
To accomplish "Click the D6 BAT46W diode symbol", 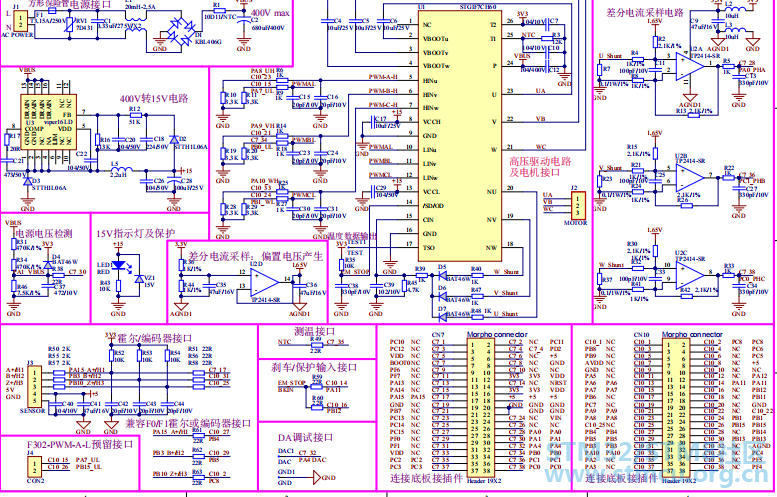I will pyautogui.click(x=443, y=296).
